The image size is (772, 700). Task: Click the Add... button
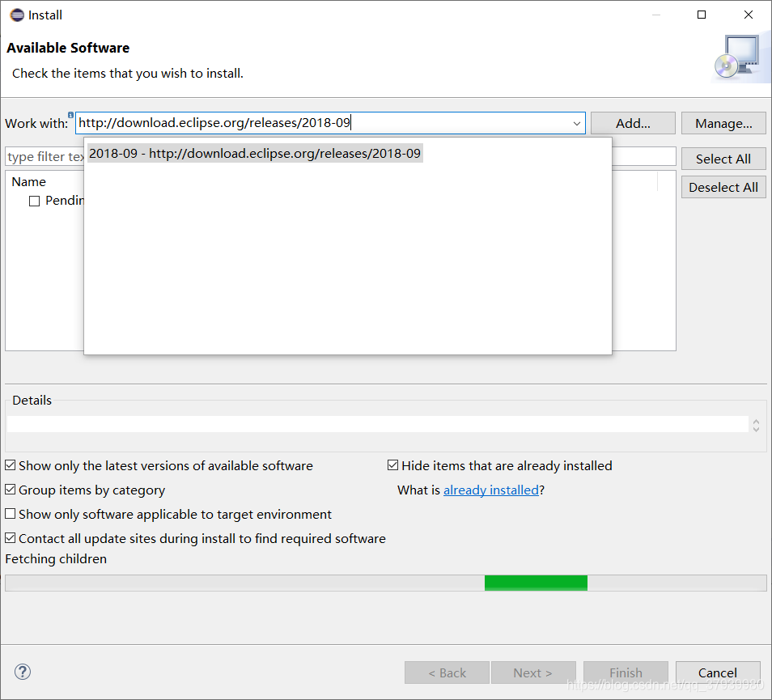633,123
